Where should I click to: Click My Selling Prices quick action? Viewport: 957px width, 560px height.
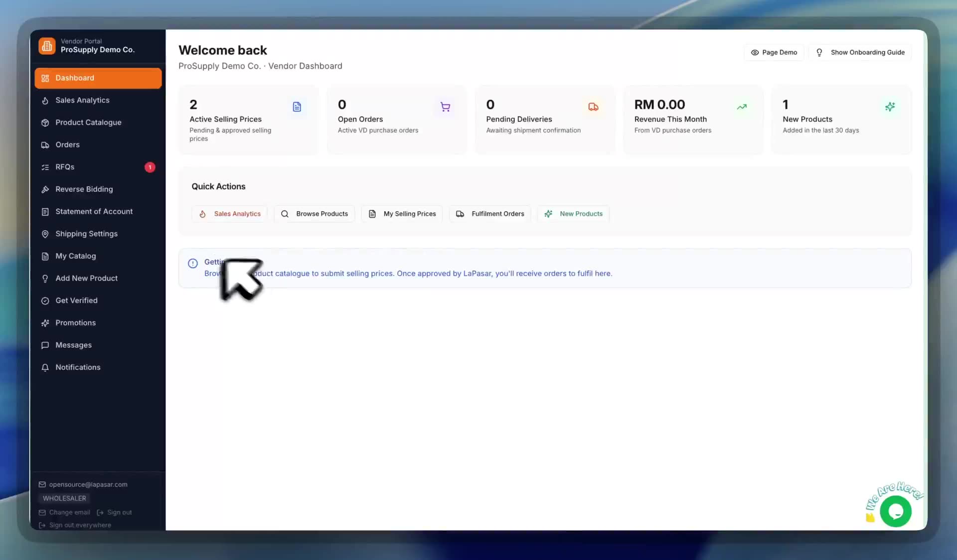coord(402,214)
